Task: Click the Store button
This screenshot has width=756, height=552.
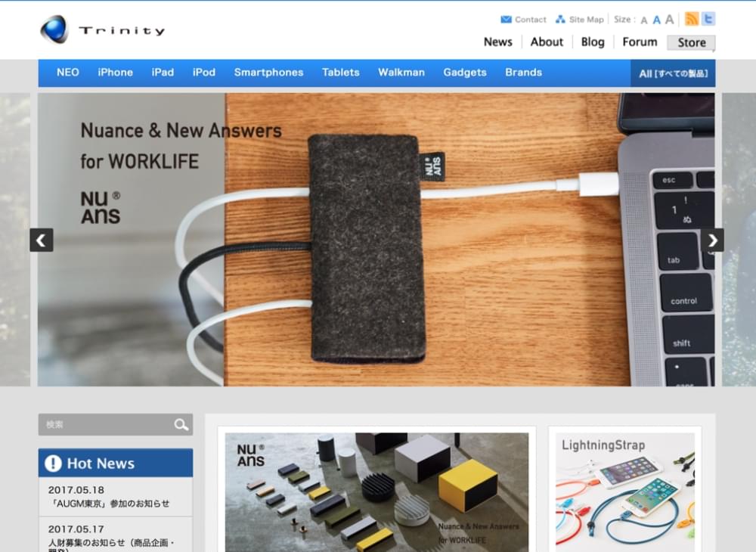Action: point(691,43)
